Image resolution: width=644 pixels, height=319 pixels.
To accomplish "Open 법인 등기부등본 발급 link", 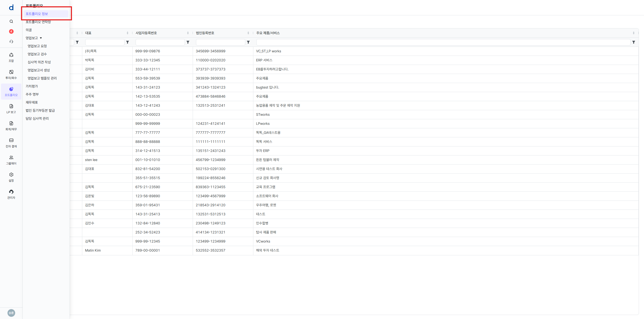I will coord(40,110).
